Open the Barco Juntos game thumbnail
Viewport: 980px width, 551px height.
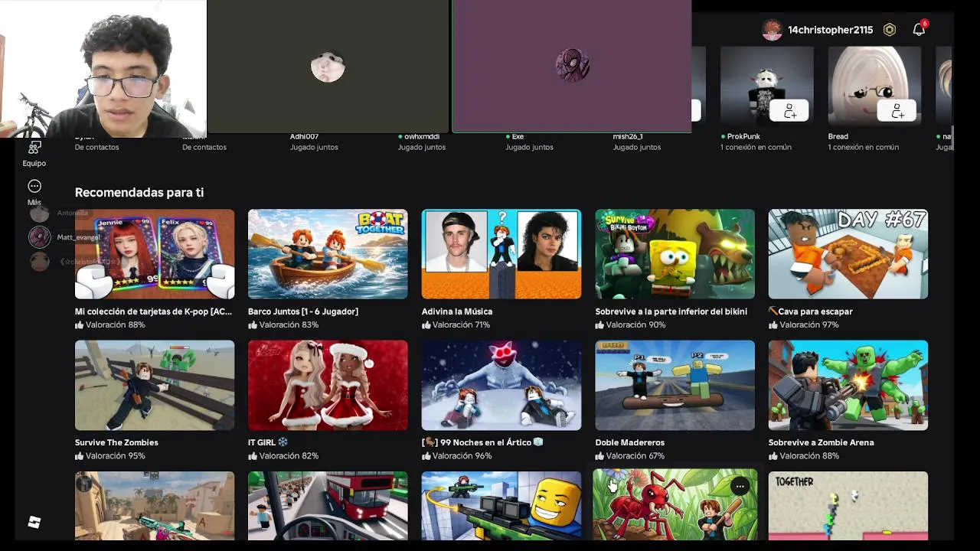click(x=328, y=254)
